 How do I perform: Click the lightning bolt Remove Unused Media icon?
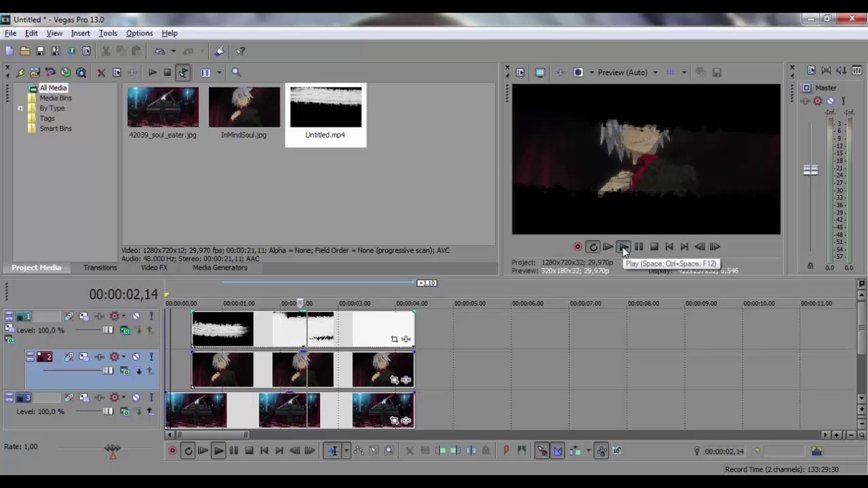click(x=20, y=73)
